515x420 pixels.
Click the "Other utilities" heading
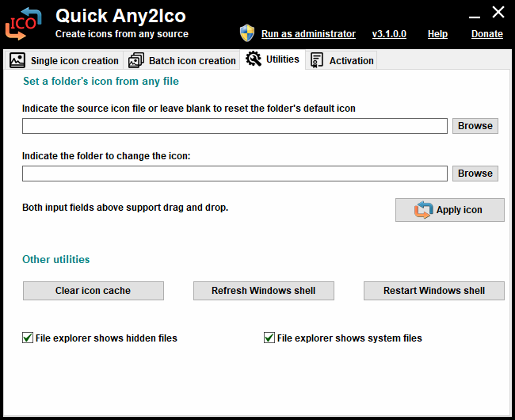coord(55,259)
